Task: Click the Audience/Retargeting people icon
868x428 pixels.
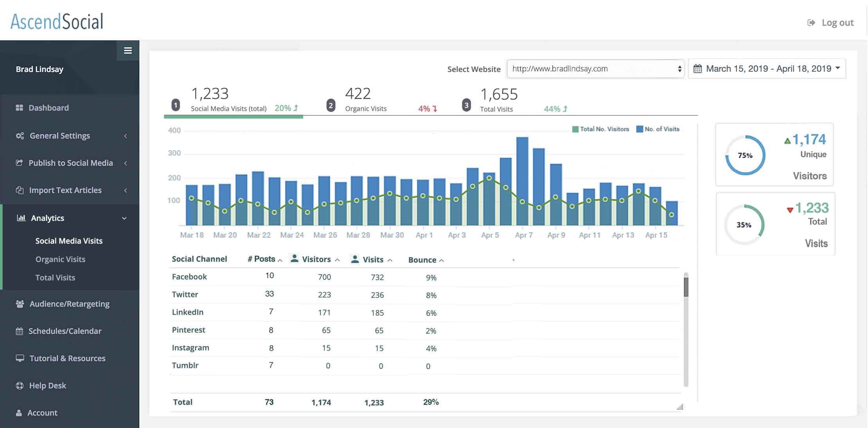Action: point(20,304)
